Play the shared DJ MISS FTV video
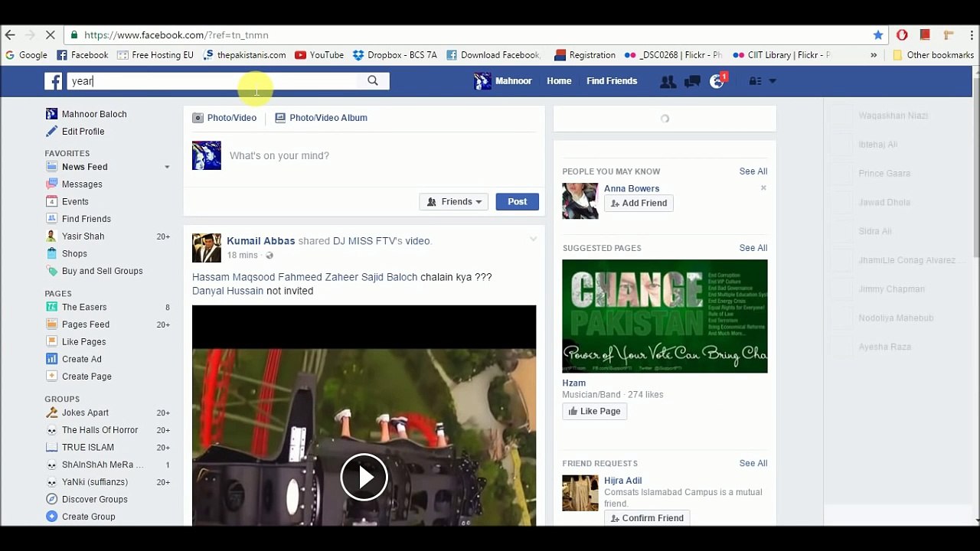This screenshot has height=551, width=980. [x=364, y=478]
